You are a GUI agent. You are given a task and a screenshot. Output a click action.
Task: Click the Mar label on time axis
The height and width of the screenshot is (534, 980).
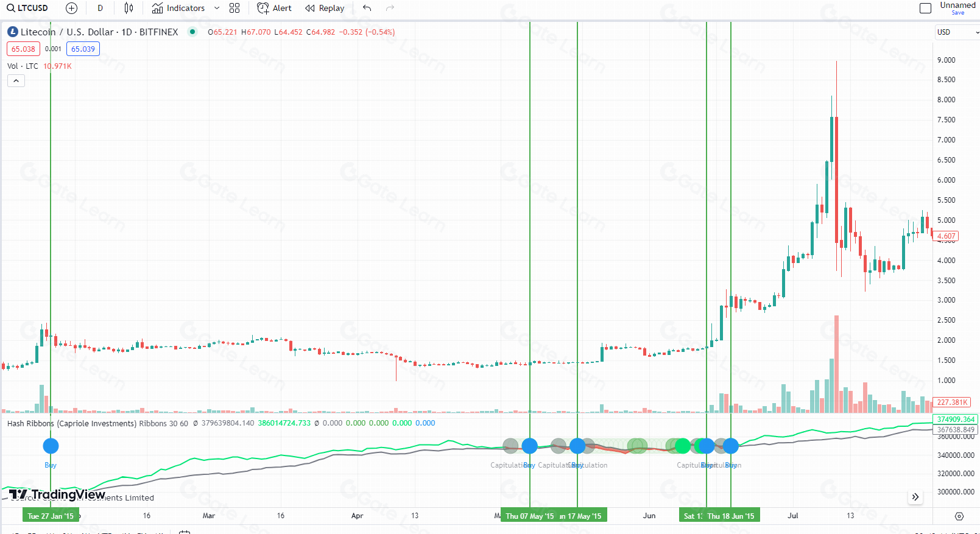pyautogui.click(x=208, y=516)
